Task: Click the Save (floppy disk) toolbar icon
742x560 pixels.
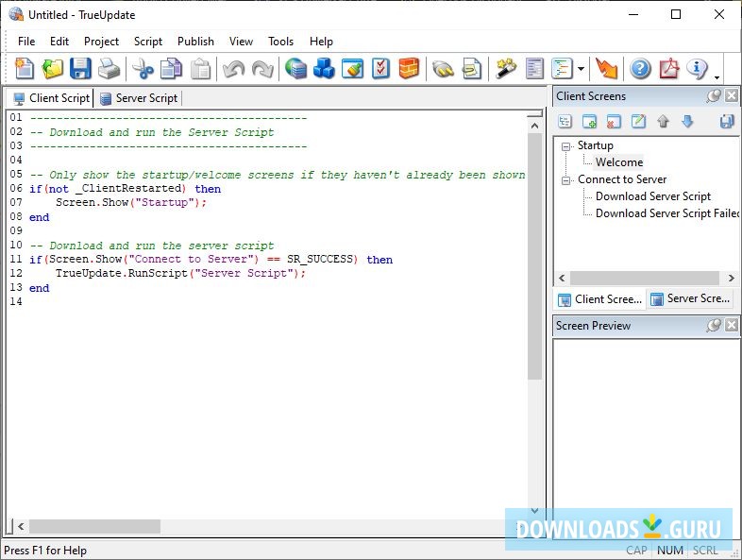Action: (80, 69)
